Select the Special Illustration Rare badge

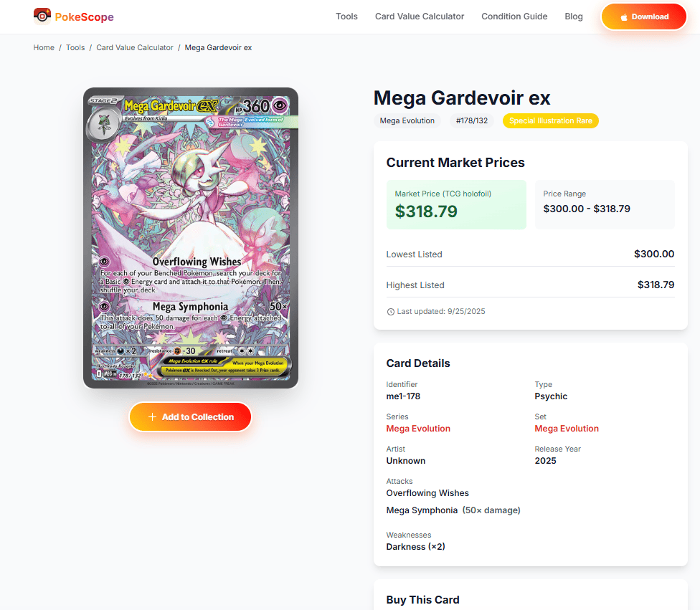[x=550, y=120]
